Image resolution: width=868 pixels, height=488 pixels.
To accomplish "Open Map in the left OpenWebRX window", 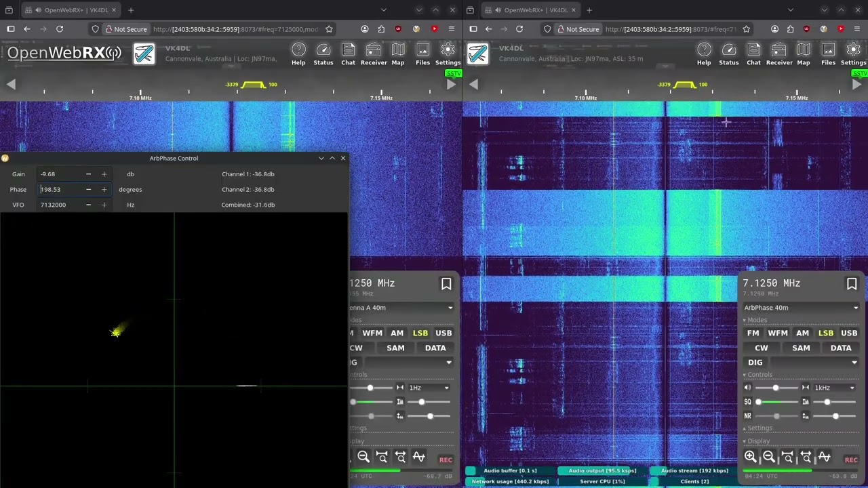I will click(x=398, y=54).
